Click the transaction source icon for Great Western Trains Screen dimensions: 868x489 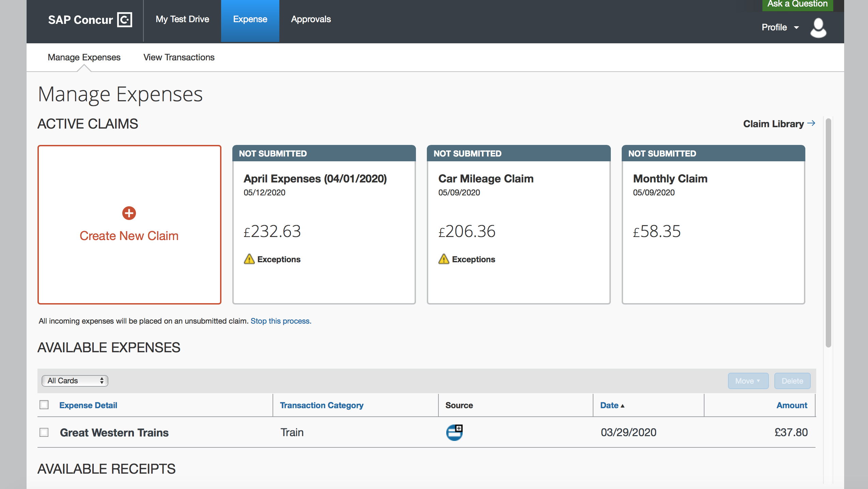point(454,432)
